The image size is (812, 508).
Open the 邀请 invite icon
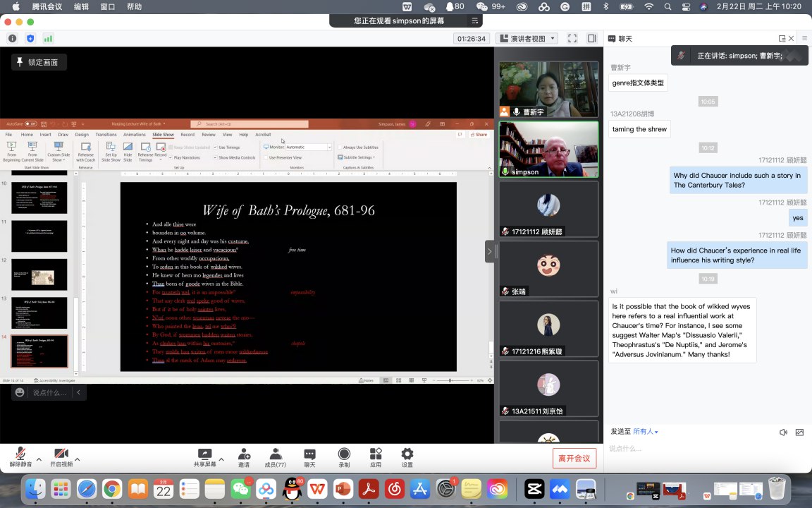[x=244, y=456]
